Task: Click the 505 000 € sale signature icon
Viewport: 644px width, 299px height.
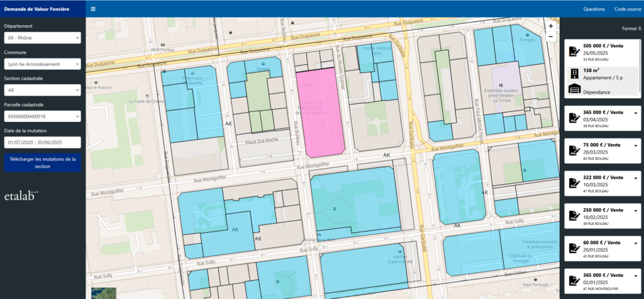Action: coord(574,52)
